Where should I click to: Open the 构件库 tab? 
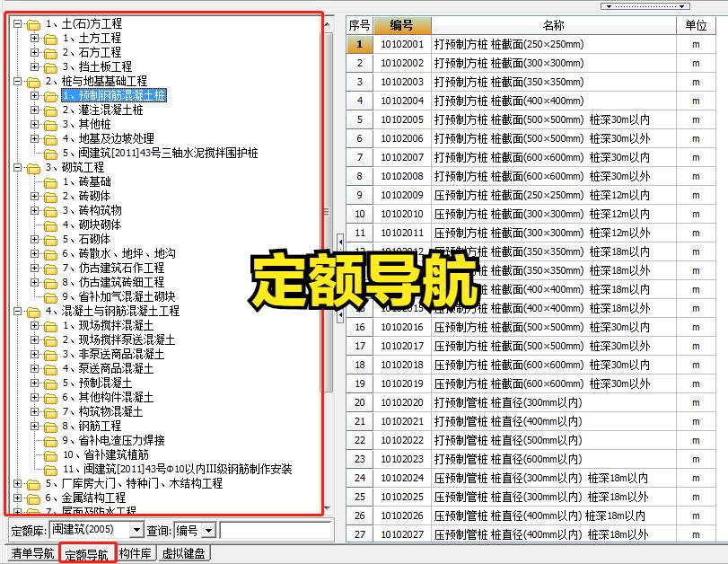click(x=135, y=553)
